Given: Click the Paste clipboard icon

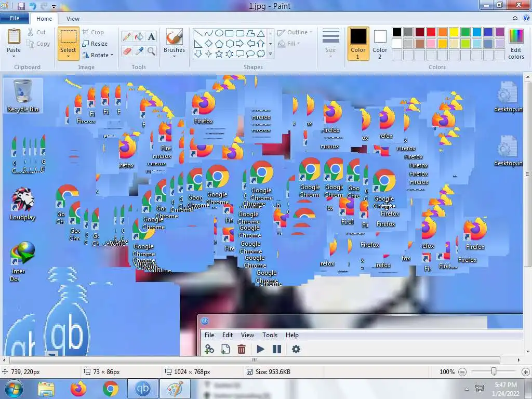Looking at the screenshot, I should click(14, 37).
